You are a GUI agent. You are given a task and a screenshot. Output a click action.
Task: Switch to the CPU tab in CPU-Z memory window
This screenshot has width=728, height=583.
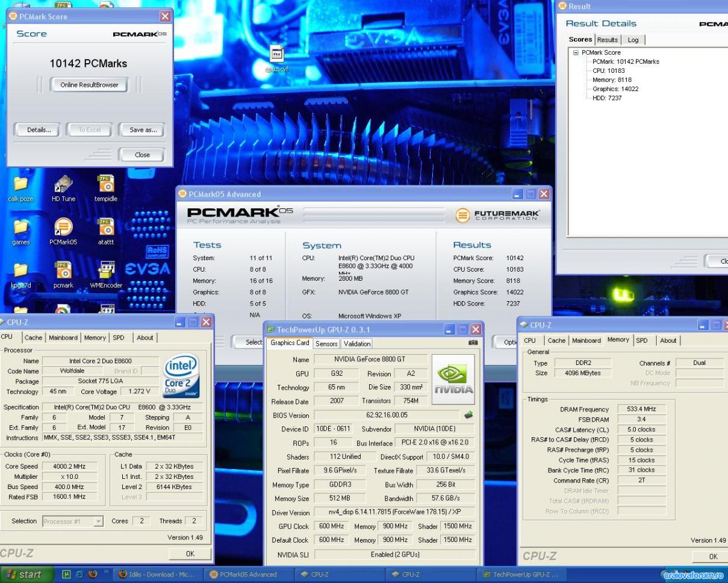(x=530, y=341)
